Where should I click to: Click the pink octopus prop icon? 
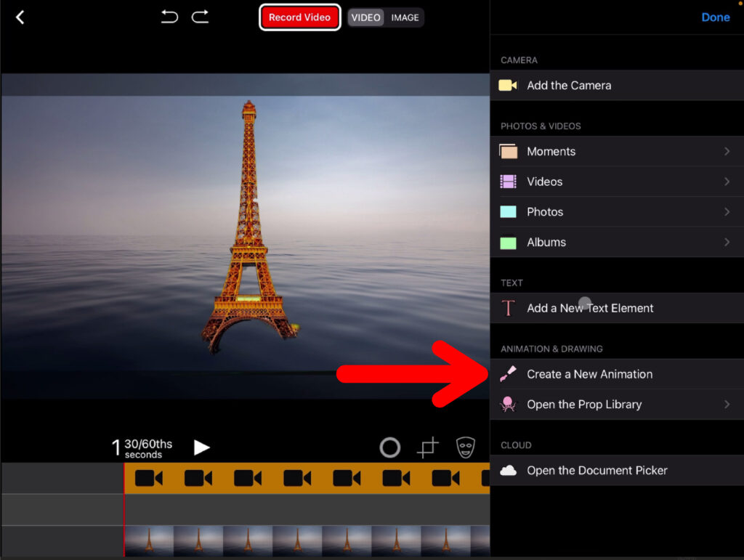pos(508,405)
